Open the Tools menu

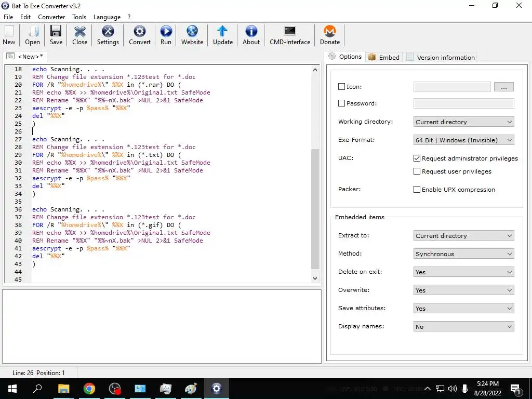pos(79,17)
